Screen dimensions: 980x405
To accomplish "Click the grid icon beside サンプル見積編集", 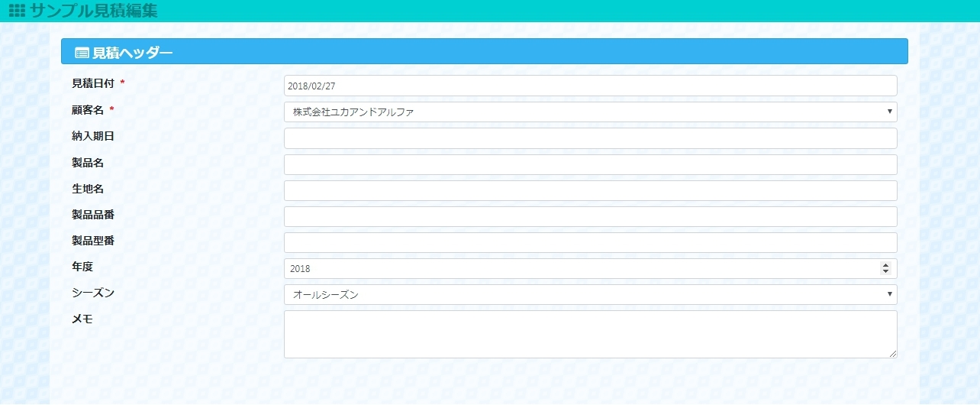I will click(x=16, y=11).
